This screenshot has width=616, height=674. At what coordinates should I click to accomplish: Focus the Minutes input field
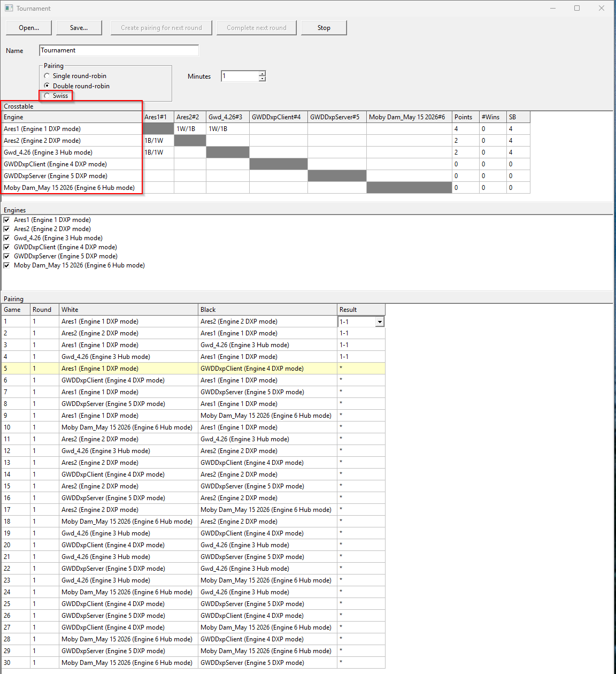[x=240, y=76]
